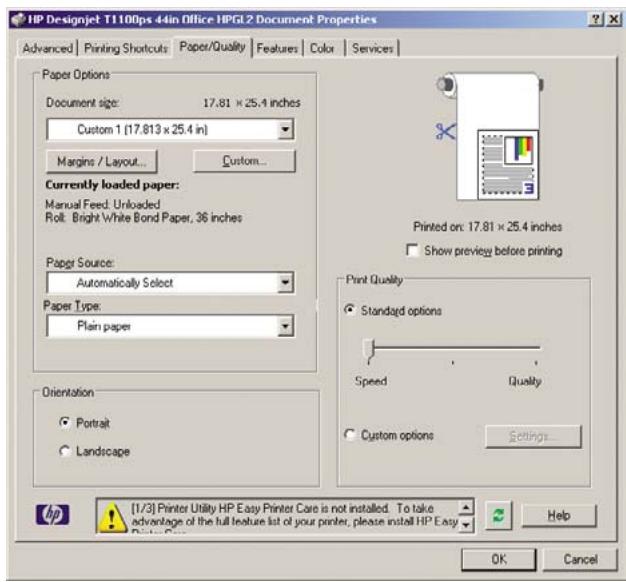The width and height of the screenshot is (626, 582).
Task: Open the Color tab
Action: (322, 48)
